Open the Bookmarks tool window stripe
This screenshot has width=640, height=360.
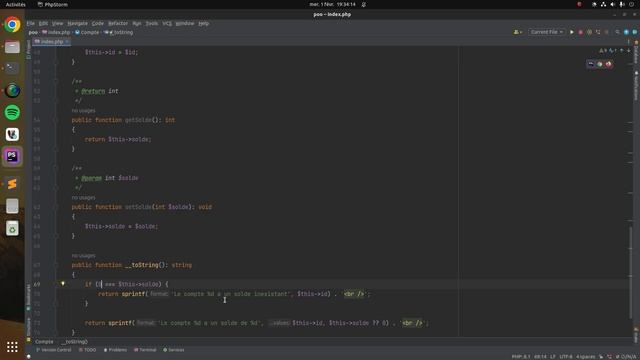[29, 297]
